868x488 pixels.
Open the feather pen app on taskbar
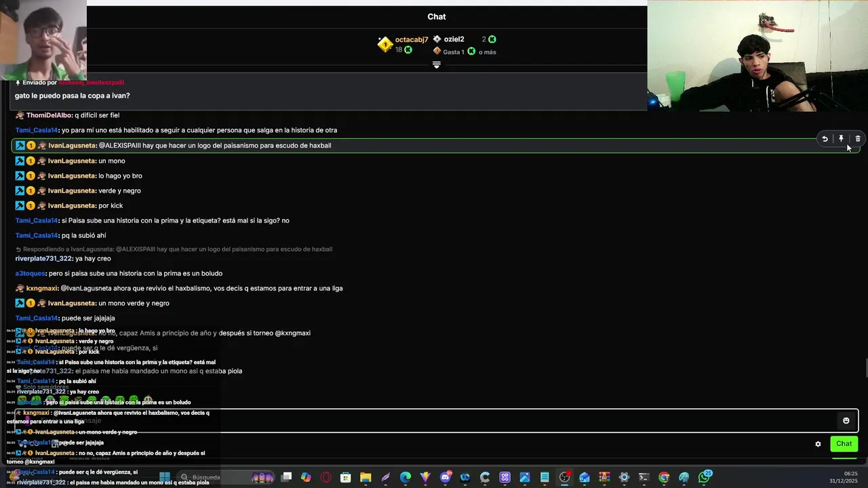click(386, 477)
